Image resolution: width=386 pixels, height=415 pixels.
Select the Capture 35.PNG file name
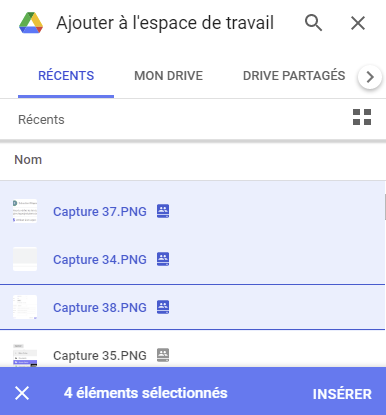(100, 356)
